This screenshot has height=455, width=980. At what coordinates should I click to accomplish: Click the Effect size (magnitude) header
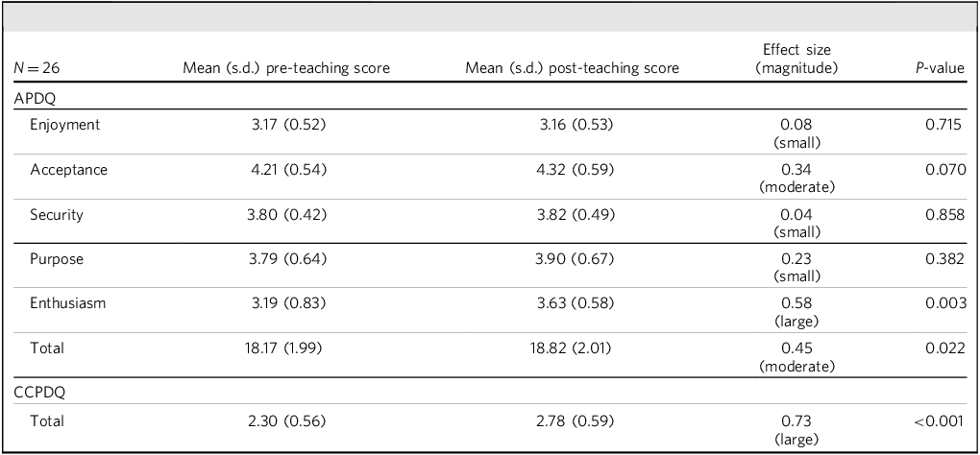(796, 59)
